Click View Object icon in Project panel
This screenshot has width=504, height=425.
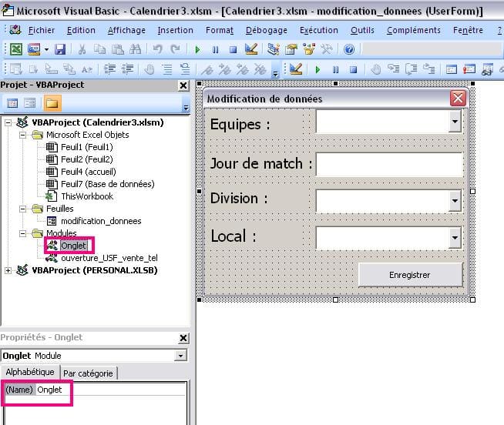[x=29, y=103]
